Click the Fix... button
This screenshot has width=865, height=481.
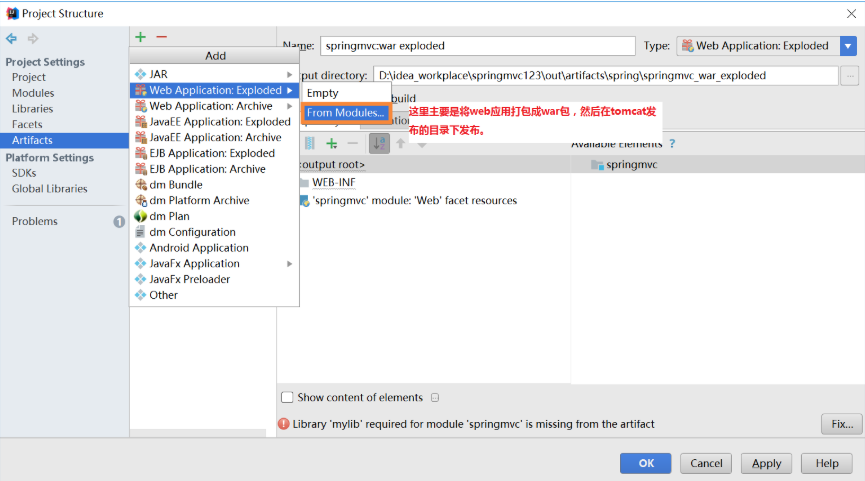842,424
